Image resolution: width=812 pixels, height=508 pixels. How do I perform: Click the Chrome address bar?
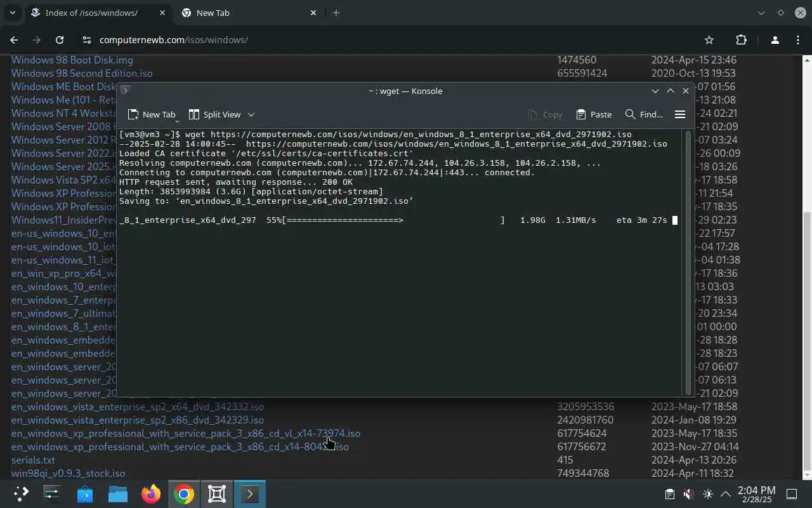[x=393, y=40]
